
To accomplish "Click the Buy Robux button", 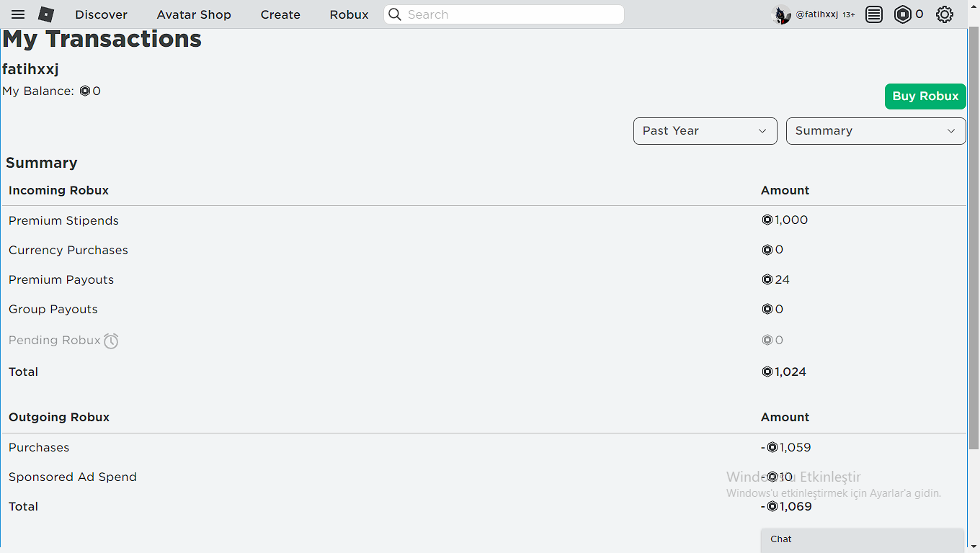I will 925,96.
